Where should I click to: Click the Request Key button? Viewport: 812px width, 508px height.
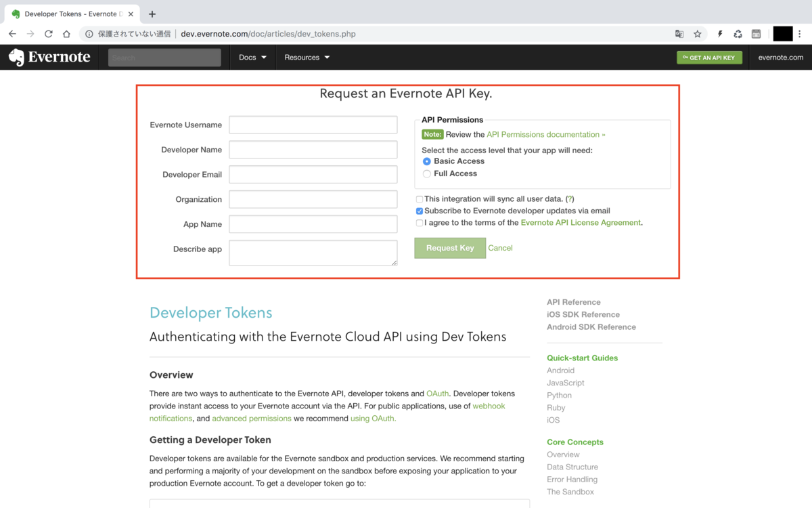tap(450, 248)
